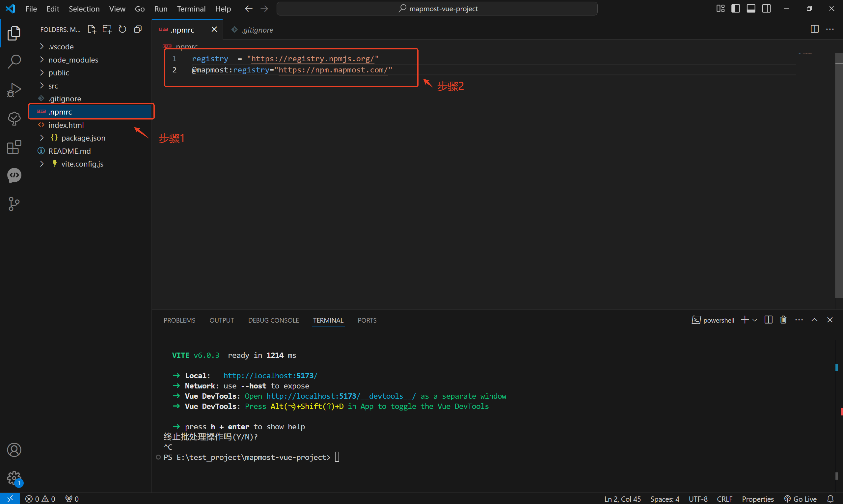Click the mapmost-vue-project command center search
The height and width of the screenshot is (504, 843).
coord(437,9)
